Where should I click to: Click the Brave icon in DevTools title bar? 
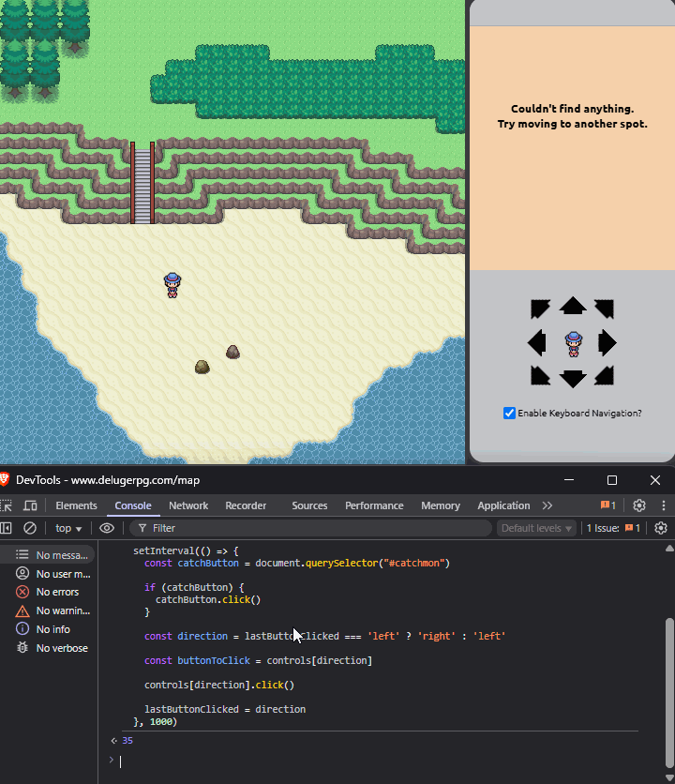click(x=5, y=479)
